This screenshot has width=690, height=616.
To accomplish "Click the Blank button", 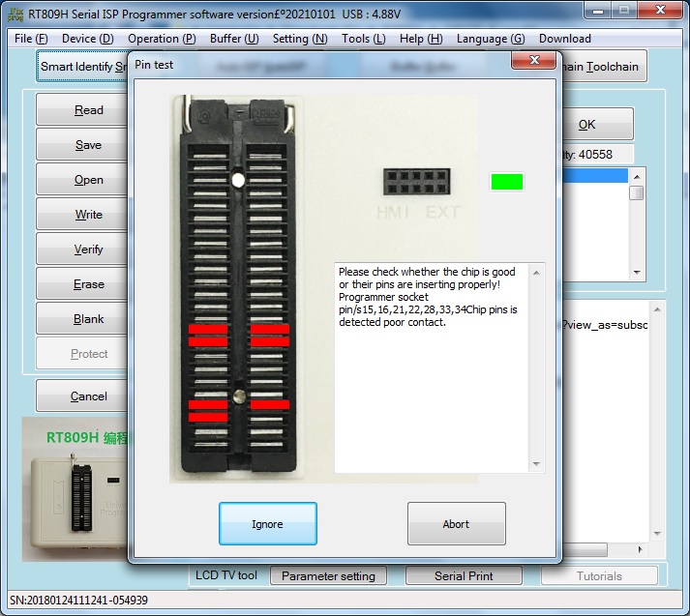I will [x=82, y=319].
